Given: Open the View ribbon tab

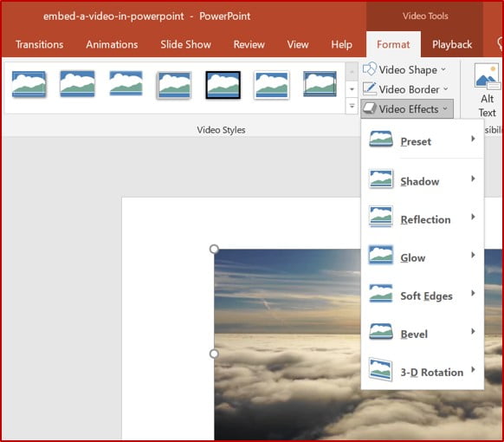Looking at the screenshot, I should [x=298, y=44].
